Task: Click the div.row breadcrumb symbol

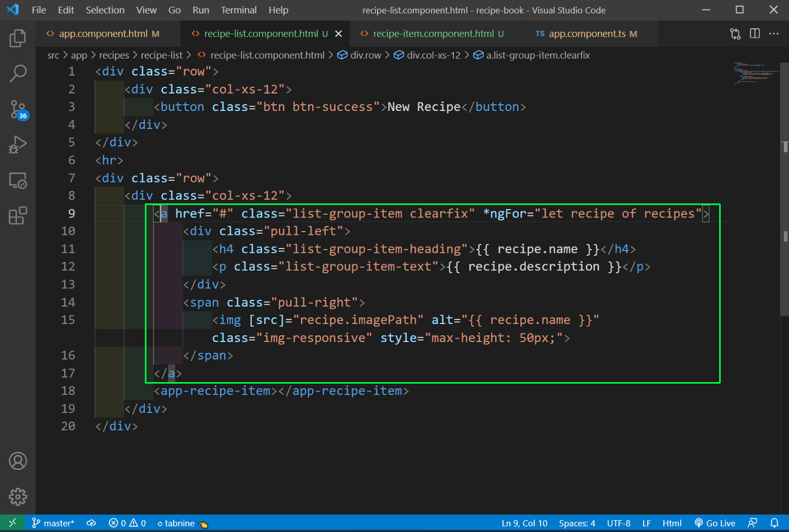Action: (x=360, y=55)
